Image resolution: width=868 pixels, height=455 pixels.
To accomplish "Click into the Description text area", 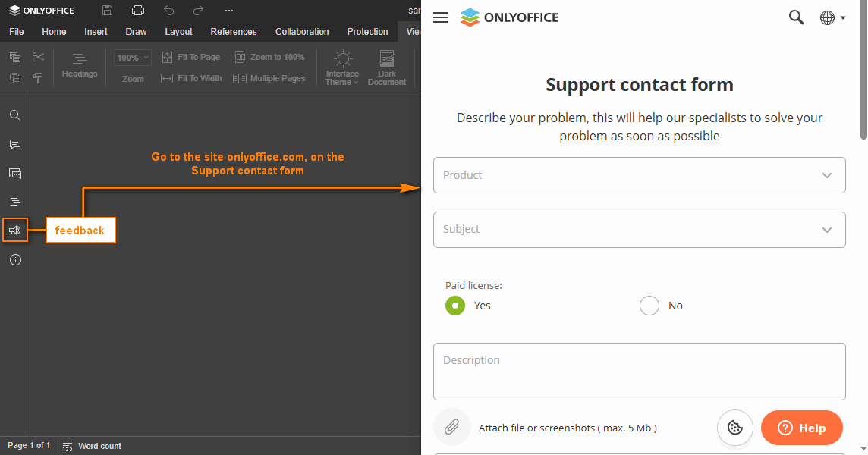I will pyautogui.click(x=640, y=372).
